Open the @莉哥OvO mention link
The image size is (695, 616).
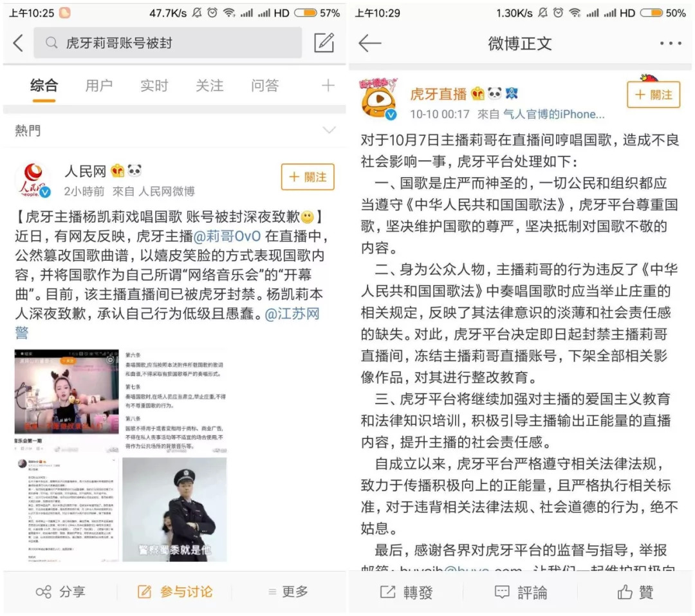227,236
